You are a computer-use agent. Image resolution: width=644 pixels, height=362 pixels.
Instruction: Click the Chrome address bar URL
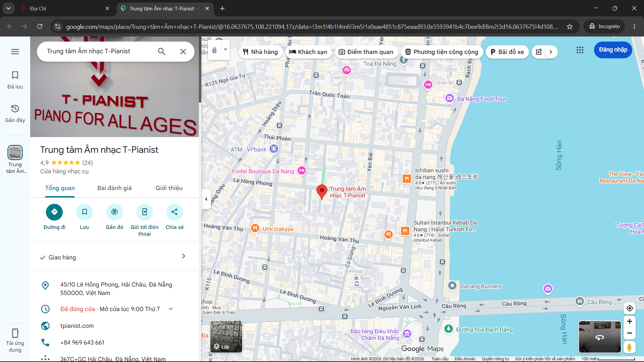point(312,26)
